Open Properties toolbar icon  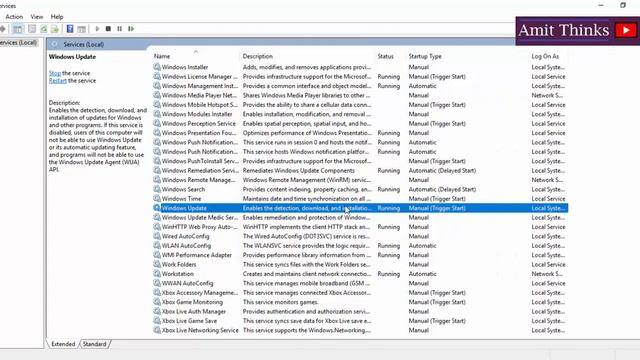(x=32, y=29)
